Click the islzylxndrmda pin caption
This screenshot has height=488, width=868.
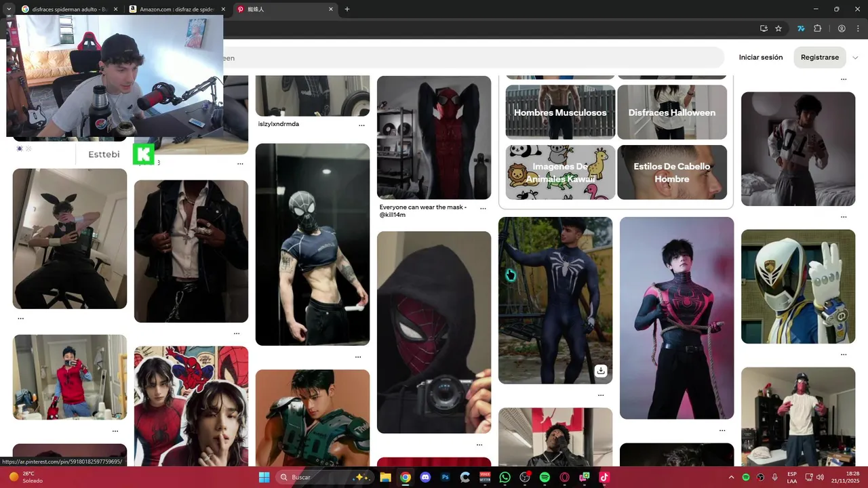pyautogui.click(x=279, y=124)
